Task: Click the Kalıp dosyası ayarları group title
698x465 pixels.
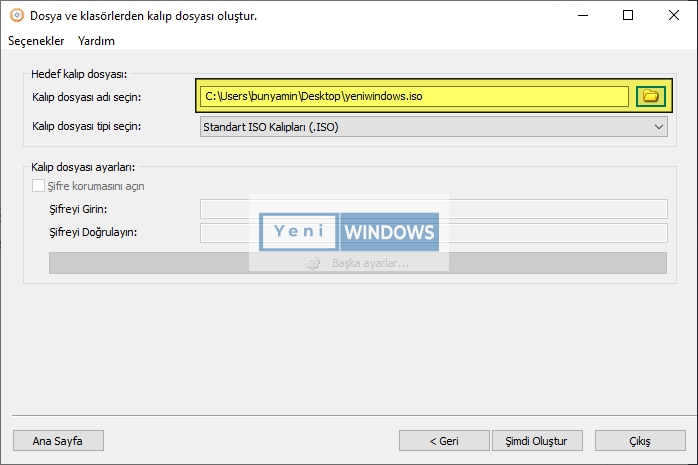Action: 83,167
